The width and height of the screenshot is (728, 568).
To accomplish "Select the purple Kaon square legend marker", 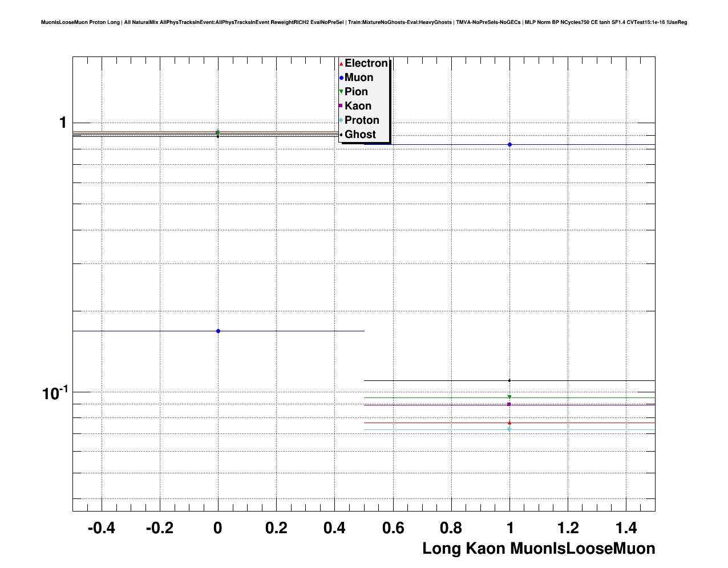I will 341,106.
